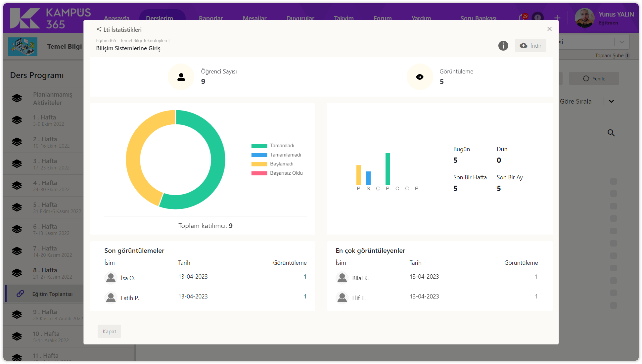Image resolution: width=642 pixels, height=364 pixels.
Task: Click the layers icon for 1. Hafta
Action: coord(17,120)
